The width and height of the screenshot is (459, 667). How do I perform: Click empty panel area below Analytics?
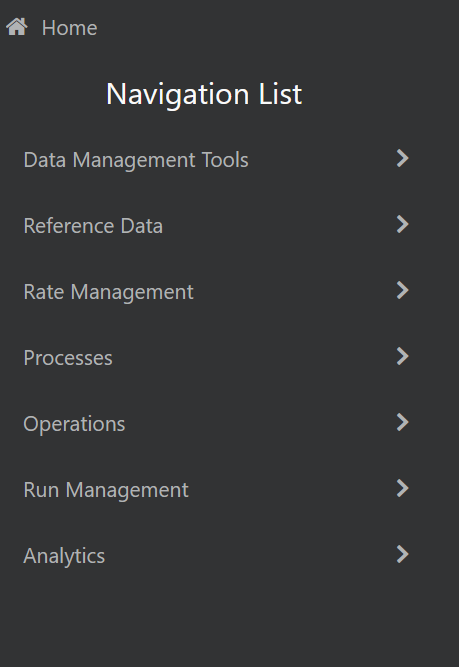tap(229, 621)
